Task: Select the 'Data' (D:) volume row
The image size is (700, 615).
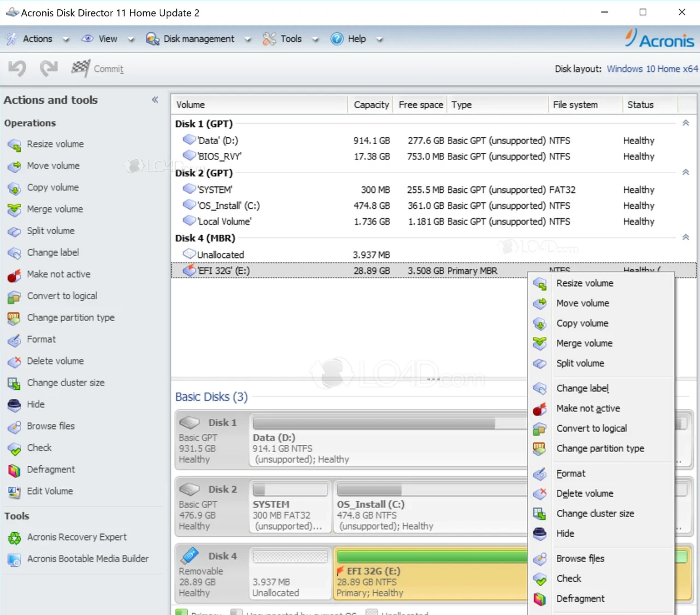Action: [x=433, y=140]
